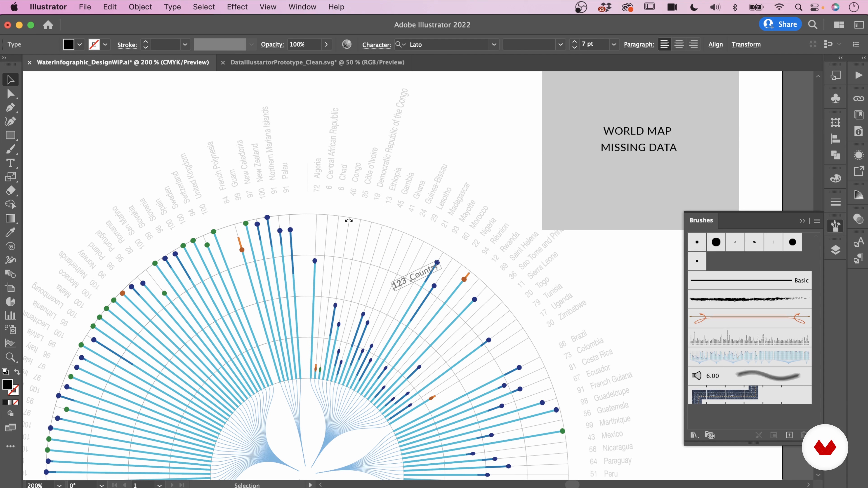Reset default fill and stroke
This screenshot has height=488, width=868.
[x=5, y=372]
